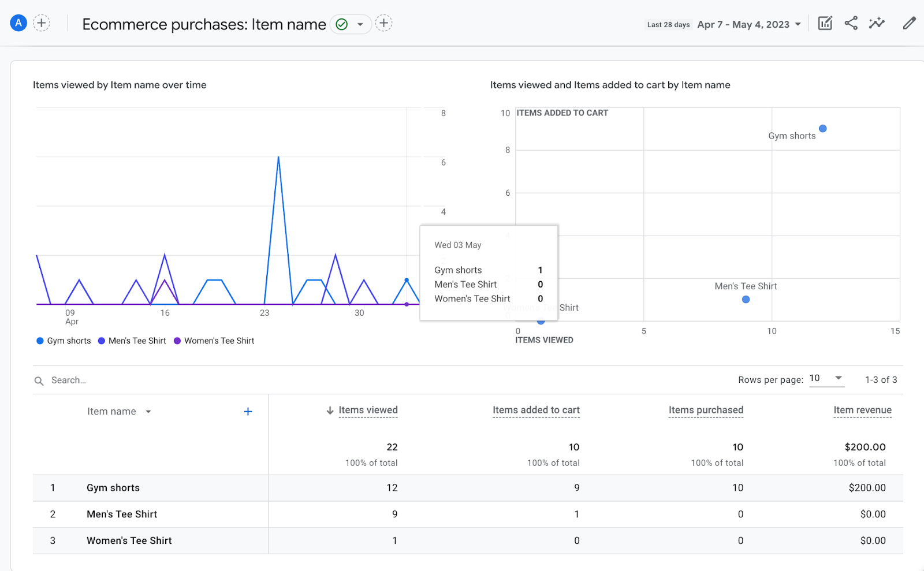Viewport: 924px width, 571px height.
Task: Sort table by Item revenue column
Action: tap(862, 410)
